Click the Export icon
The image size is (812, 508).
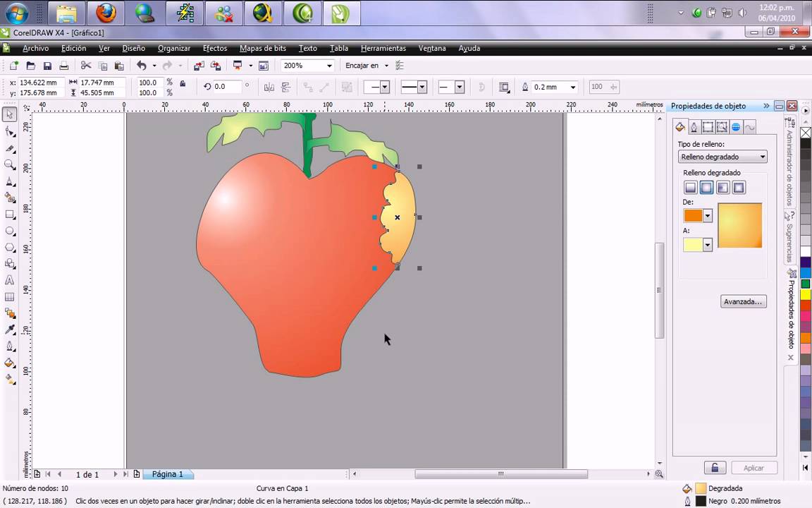[x=216, y=66]
